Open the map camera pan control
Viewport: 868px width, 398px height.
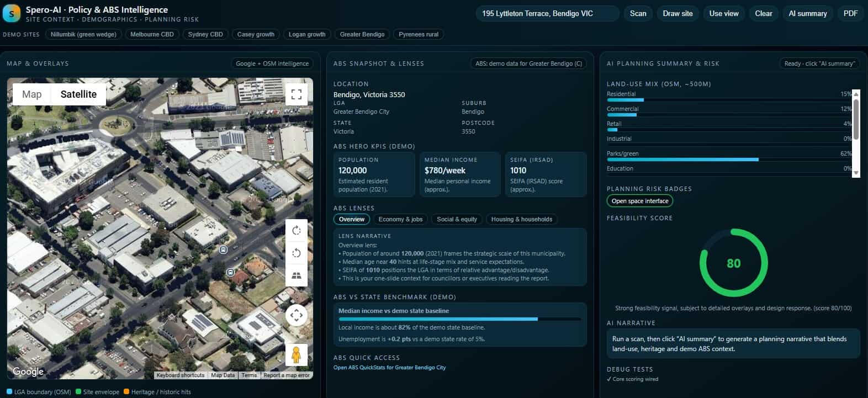[297, 315]
